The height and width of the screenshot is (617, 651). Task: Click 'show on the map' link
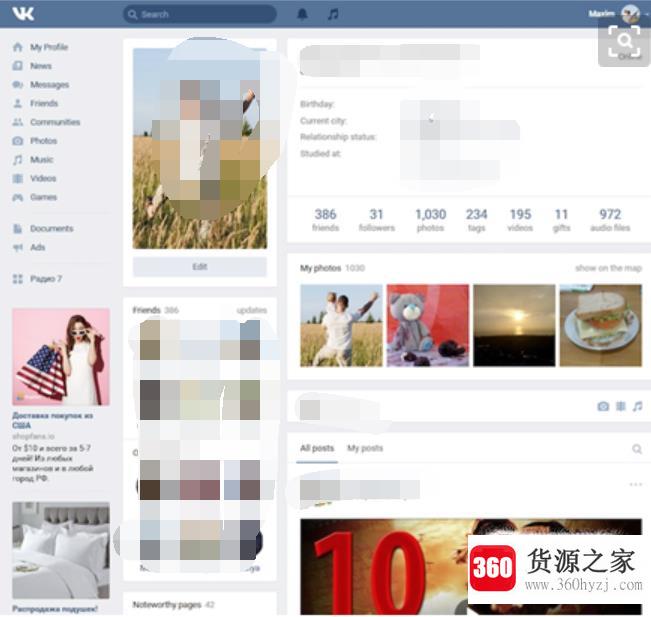coord(608,268)
